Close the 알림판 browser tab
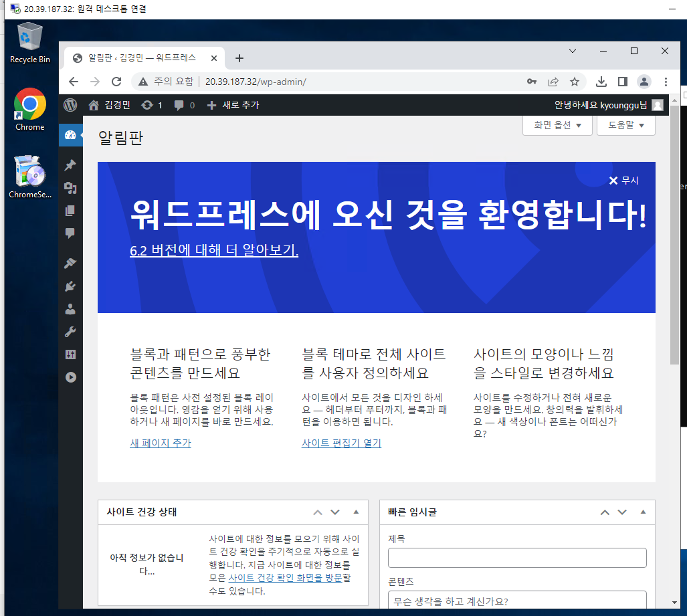Image resolution: width=687 pixels, height=616 pixels. pos(214,58)
